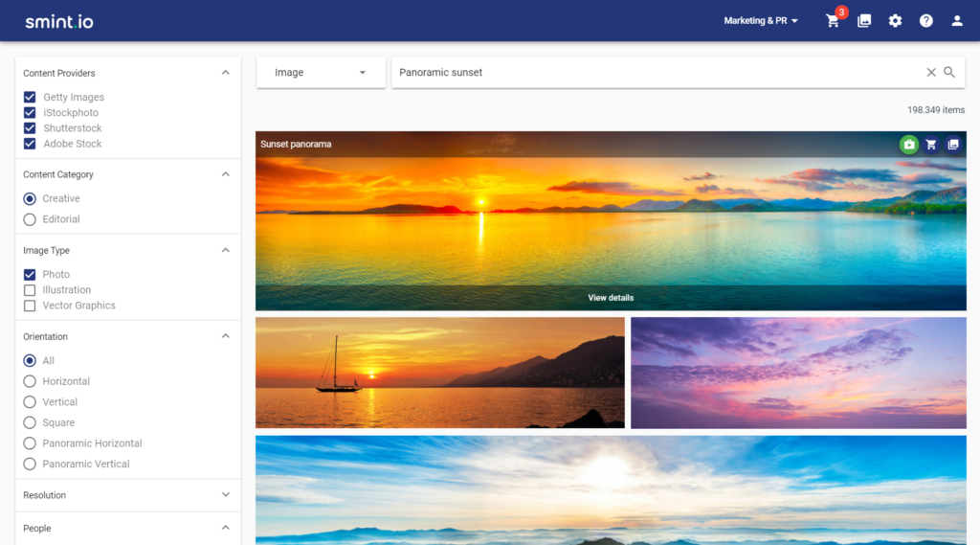This screenshot has height=545, width=980.
Task: Uncheck Adobe Stock provider
Action: 30,144
